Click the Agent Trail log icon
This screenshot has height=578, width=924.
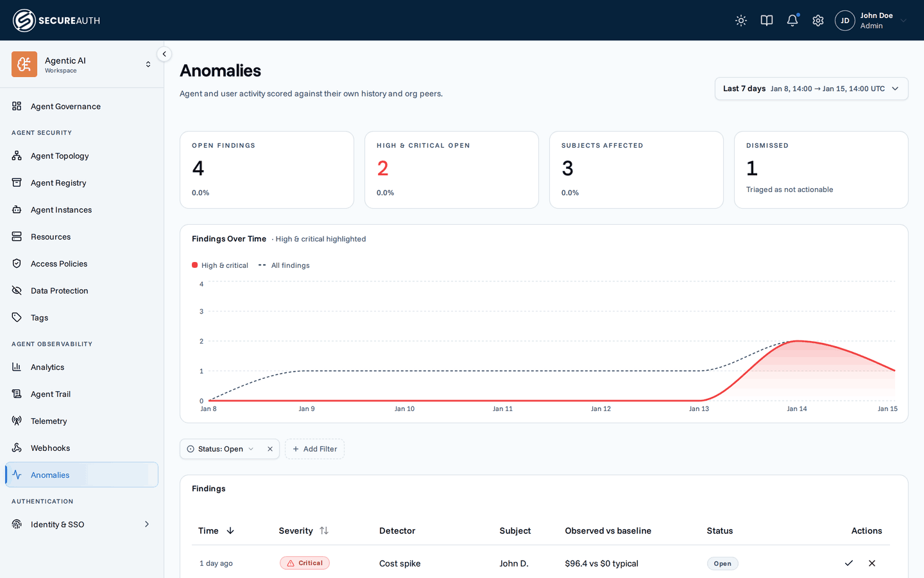[x=17, y=394]
